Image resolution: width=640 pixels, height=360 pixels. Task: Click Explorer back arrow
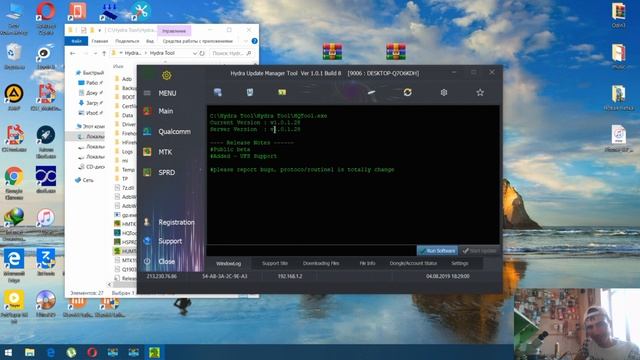coord(73,53)
